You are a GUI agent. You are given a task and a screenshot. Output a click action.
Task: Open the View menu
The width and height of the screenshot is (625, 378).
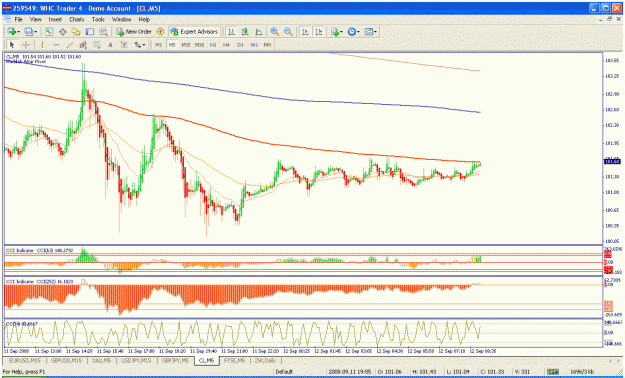[x=35, y=19]
